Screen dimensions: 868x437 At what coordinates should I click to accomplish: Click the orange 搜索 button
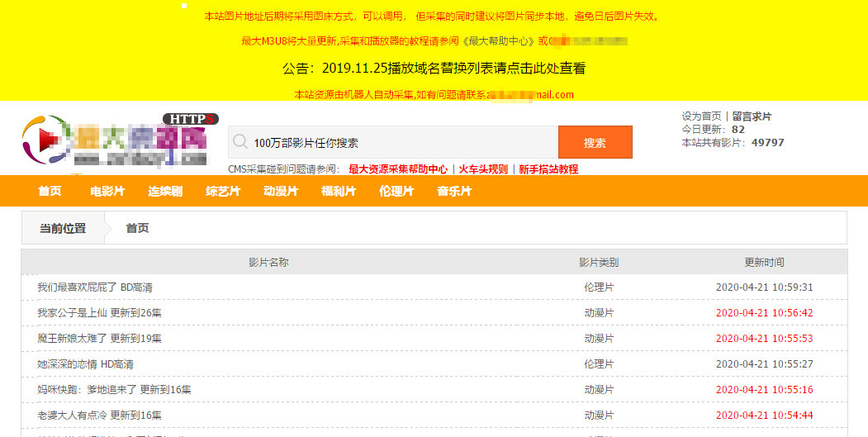[x=595, y=142]
